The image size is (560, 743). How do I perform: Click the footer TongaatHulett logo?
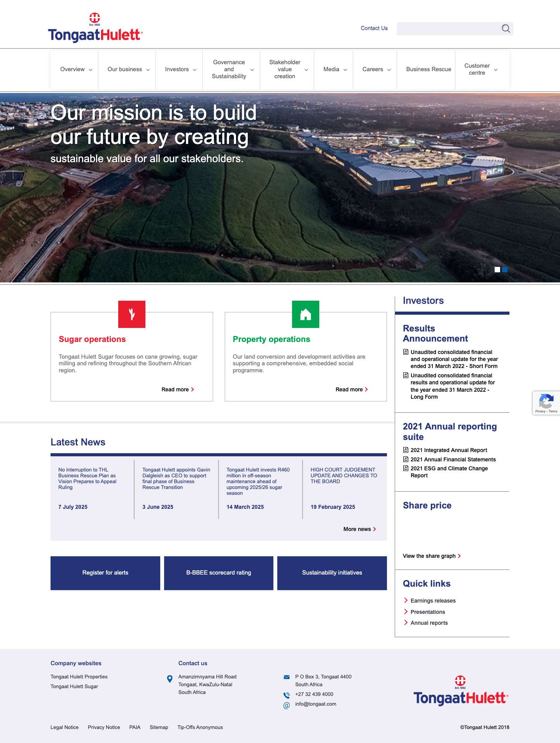461,691
